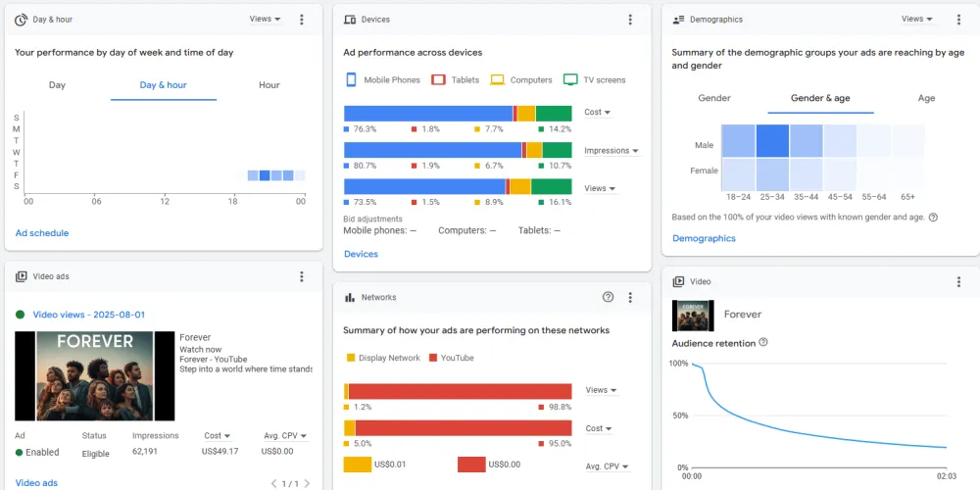Open the Video card more options menu
The height and width of the screenshot is (490, 980).
point(958,282)
